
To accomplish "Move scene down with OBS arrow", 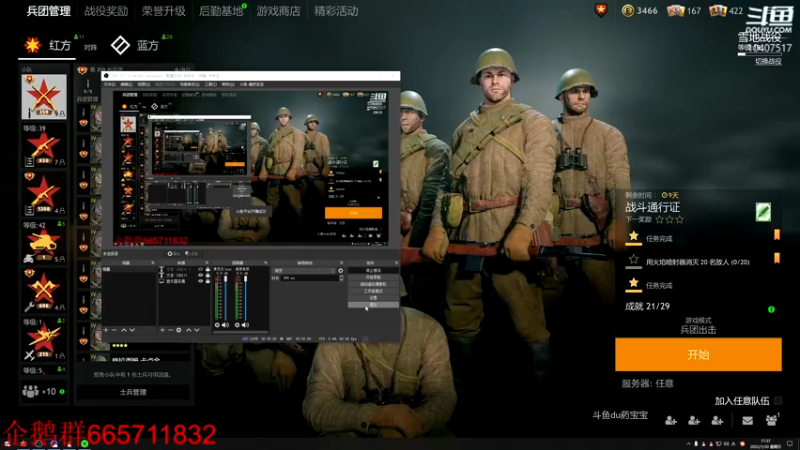I will tap(132, 331).
